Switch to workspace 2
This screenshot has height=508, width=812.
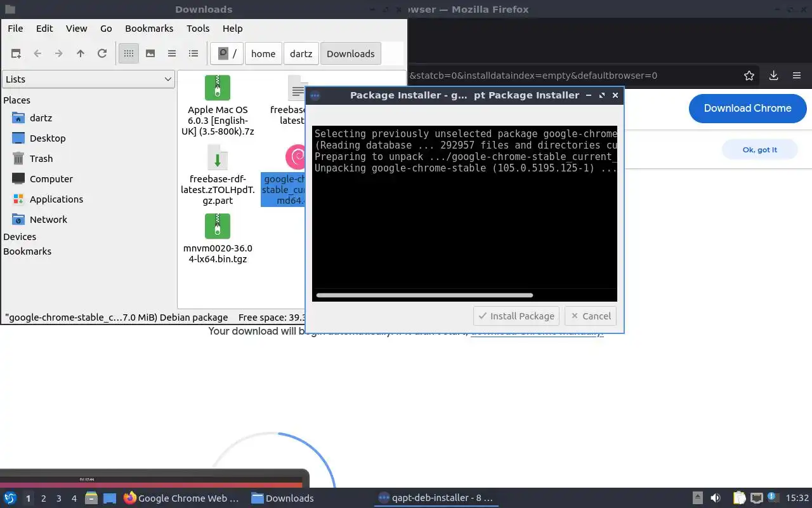pyautogui.click(x=43, y=498)
